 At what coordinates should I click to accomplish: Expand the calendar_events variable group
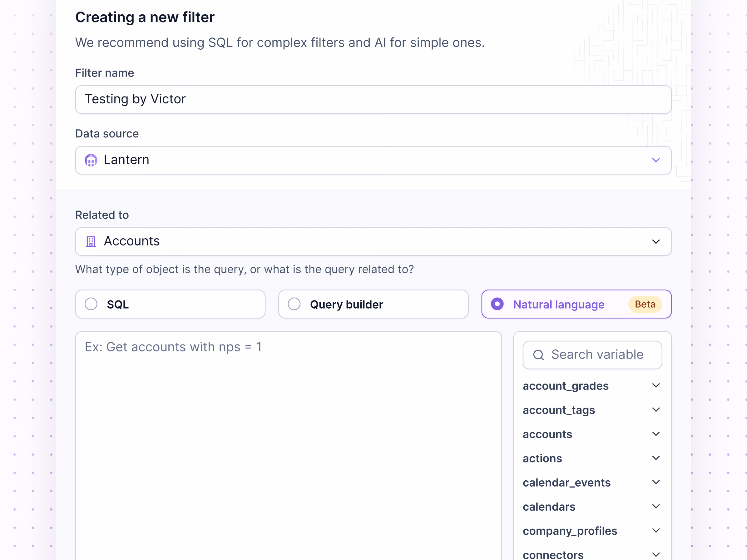tap(592, 482)
